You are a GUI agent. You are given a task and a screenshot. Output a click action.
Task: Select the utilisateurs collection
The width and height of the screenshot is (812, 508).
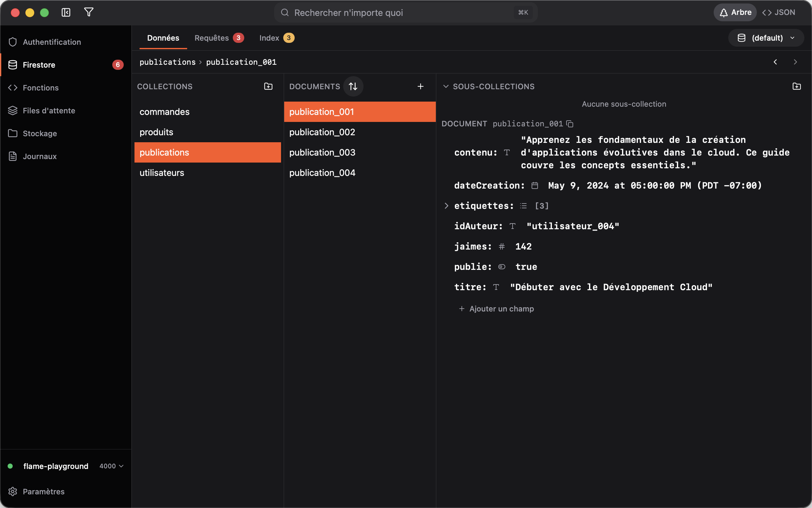(208, 173)
